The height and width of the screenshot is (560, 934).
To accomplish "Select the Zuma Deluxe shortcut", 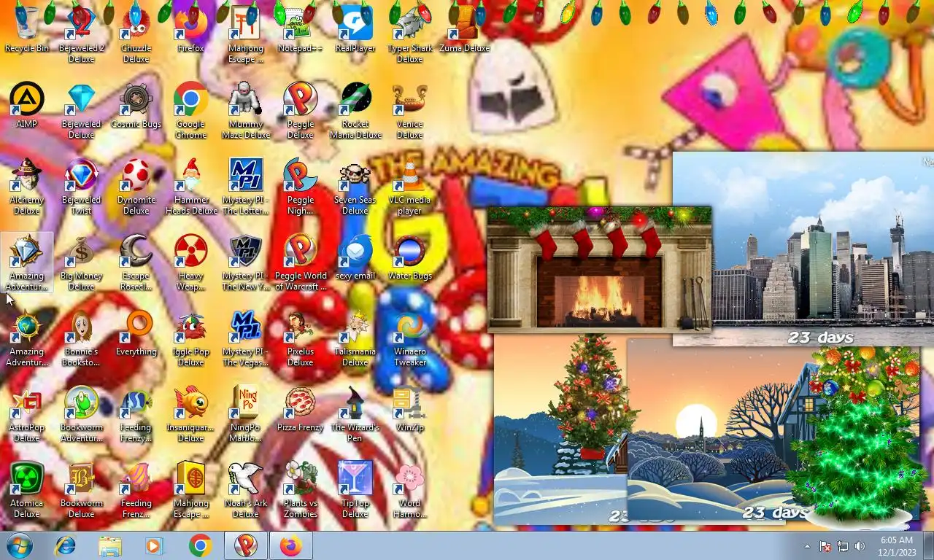I will pyautogui.click(x=464, y=31).
